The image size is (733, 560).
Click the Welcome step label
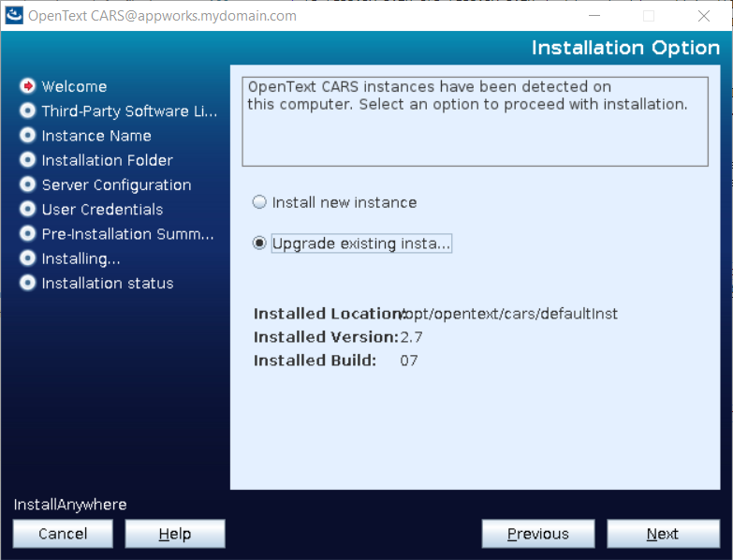[x=74, y=86]
